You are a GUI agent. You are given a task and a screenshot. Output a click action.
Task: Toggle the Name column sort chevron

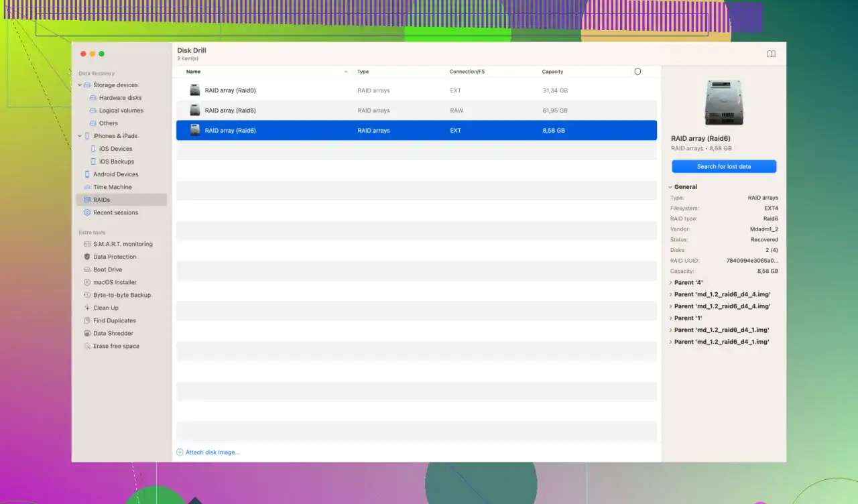click(346, 72)
